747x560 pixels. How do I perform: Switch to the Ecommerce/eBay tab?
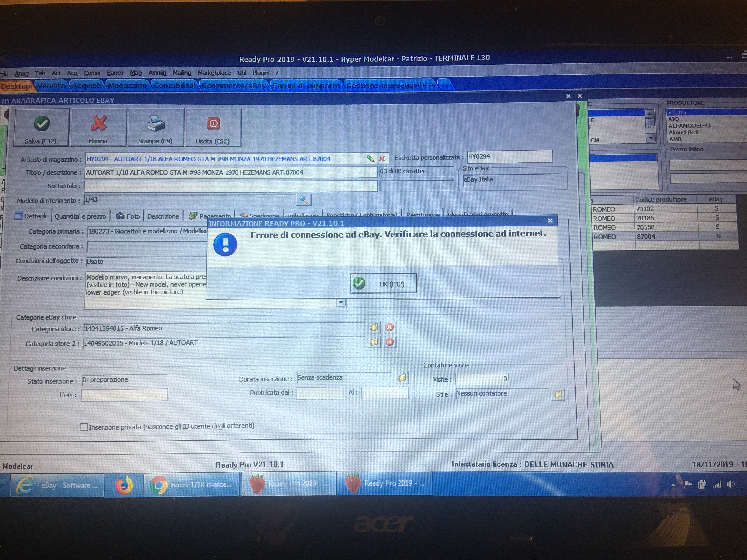[234, 85]
